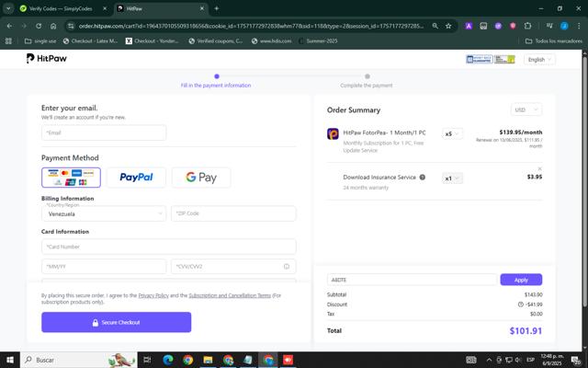The width and height of the screenshot is (588, 368).
Task: Open the English language dropdown
Action: tap(539, 59)
